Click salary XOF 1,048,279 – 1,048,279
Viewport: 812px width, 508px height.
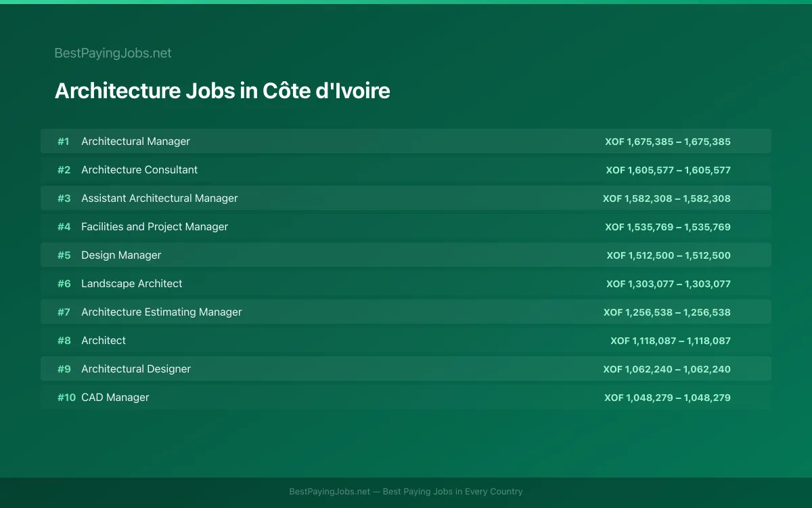(667, 398)
